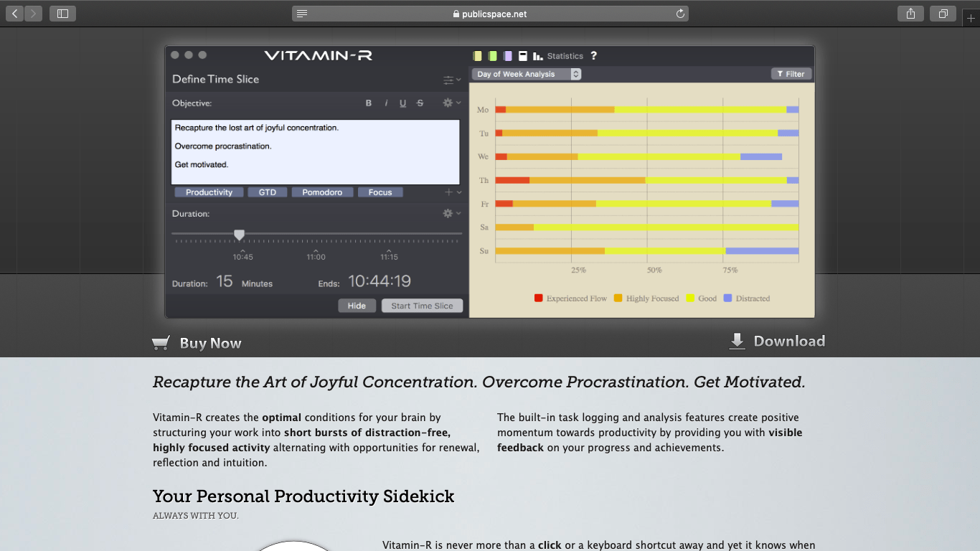Click the Hide button

pos(357,306)
